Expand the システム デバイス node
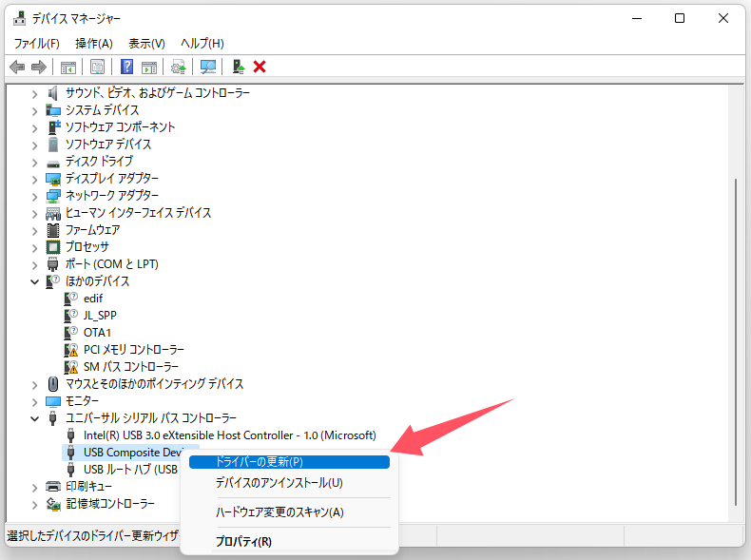The height and width of the screenshot is (560, 751). click(34, 111)
